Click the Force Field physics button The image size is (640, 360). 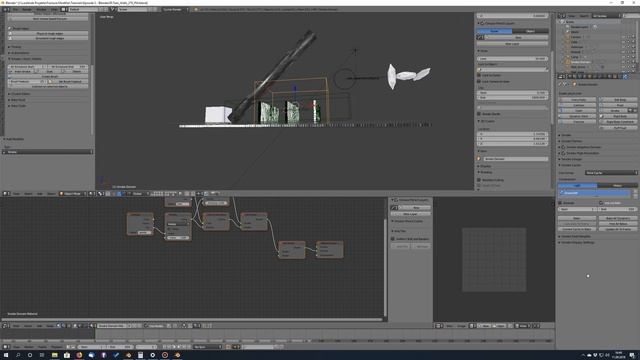pyautogui.click(x=578, y=100)
